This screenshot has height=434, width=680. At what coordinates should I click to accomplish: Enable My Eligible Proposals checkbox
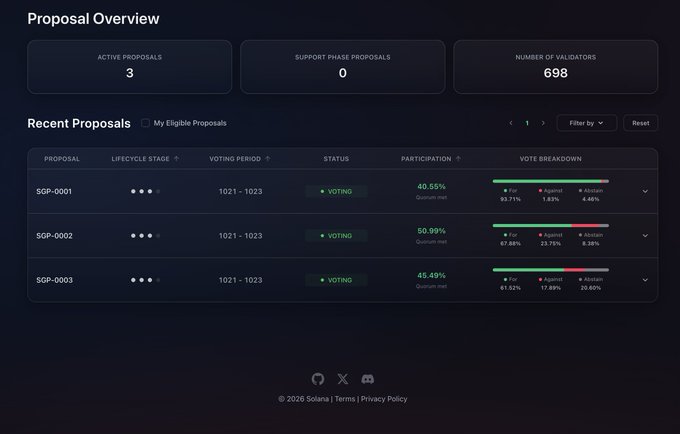click(x=145, y=123)
